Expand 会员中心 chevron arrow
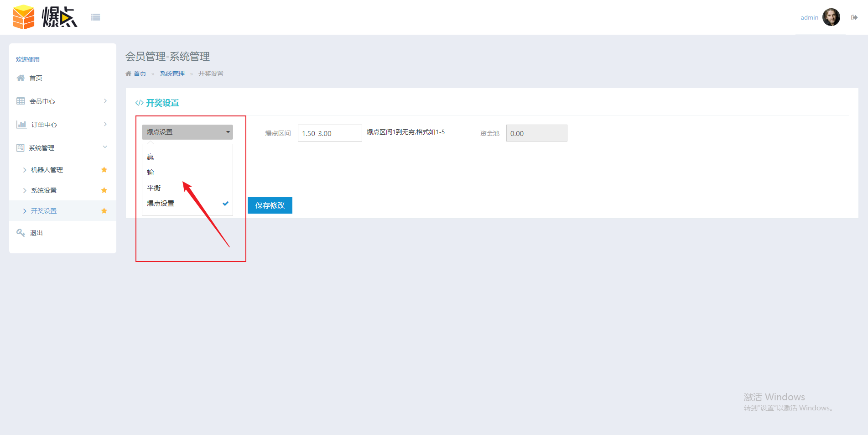Image resolution: width=868 pixels, height=435 pixels. [x=105, y=101]
